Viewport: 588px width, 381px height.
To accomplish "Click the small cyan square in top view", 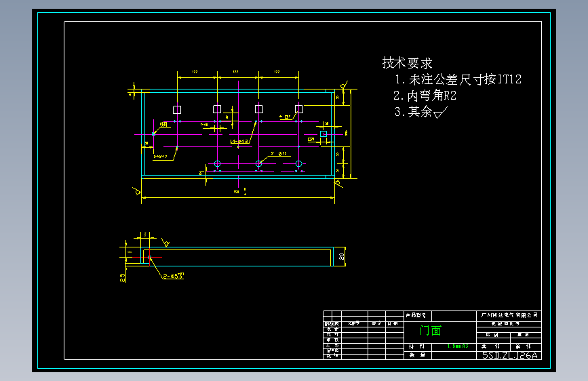I will (324, 134).
